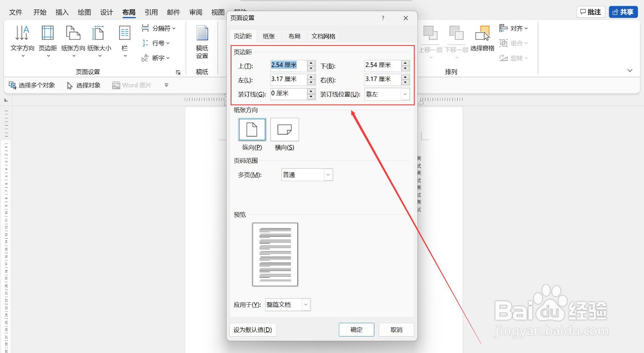Open the quick access toolbar customize arrow
Screen dimensions: 644x353
pos(166,85)
